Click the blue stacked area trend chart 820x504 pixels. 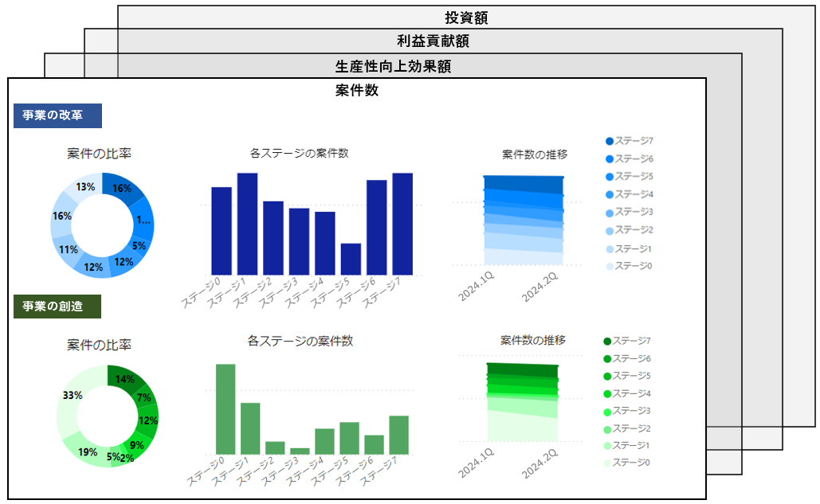pos(524,221)
